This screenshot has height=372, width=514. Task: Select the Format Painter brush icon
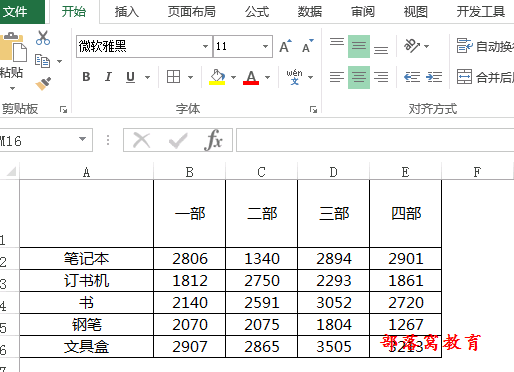pos(43,84)
